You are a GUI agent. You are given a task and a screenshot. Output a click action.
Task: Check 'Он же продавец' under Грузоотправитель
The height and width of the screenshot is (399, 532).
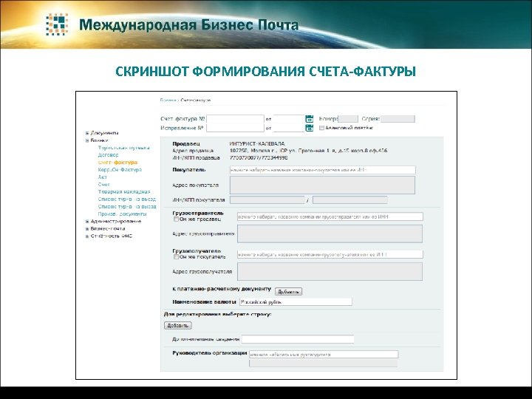[176, 219]
